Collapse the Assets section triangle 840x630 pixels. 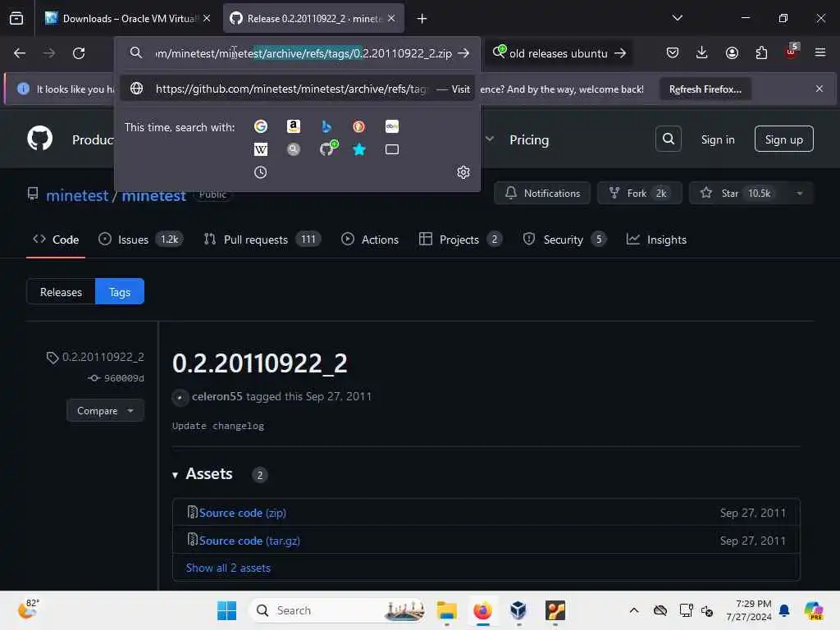pyautogui.click(x=175, y=475)
